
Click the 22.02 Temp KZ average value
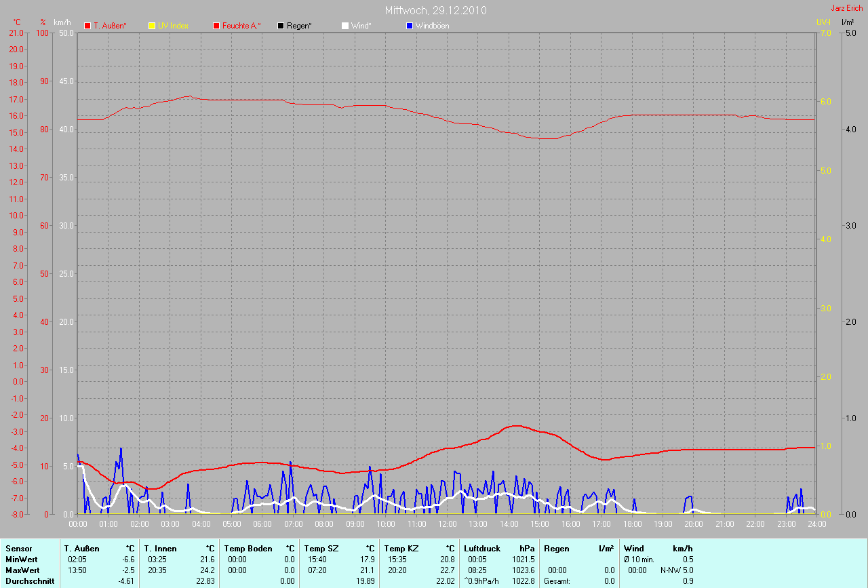[445, 581]
